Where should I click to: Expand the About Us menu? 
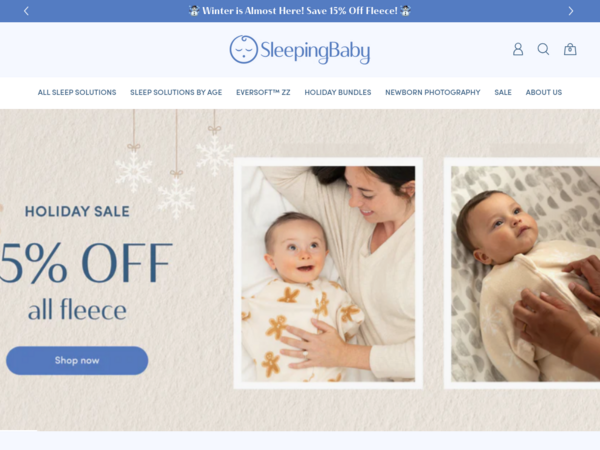point(544,92)
